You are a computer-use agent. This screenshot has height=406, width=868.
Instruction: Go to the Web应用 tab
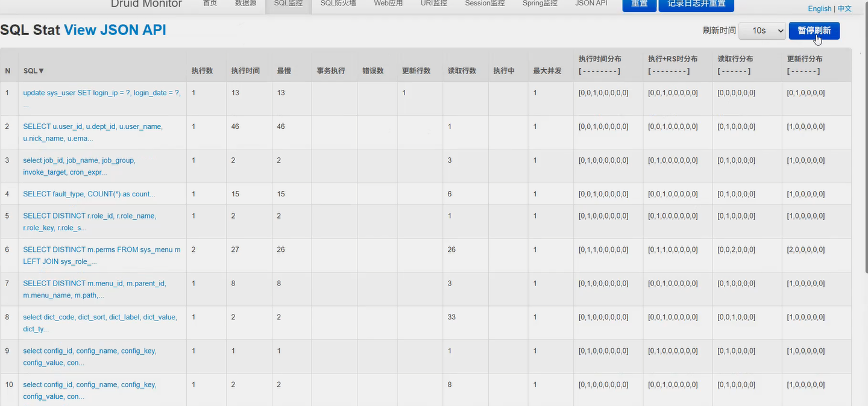(x=388, y=4)
